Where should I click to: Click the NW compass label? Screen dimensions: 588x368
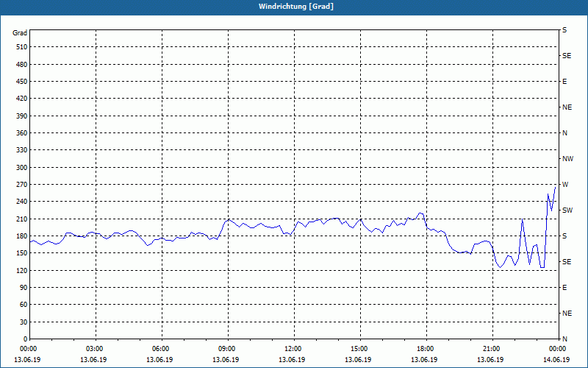(567, 159)
